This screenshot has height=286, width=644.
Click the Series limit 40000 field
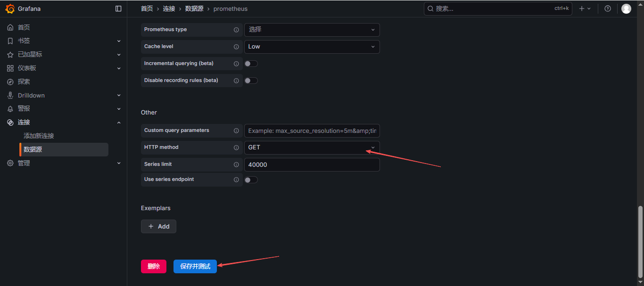pyautogui.click(x=312, y=164)
